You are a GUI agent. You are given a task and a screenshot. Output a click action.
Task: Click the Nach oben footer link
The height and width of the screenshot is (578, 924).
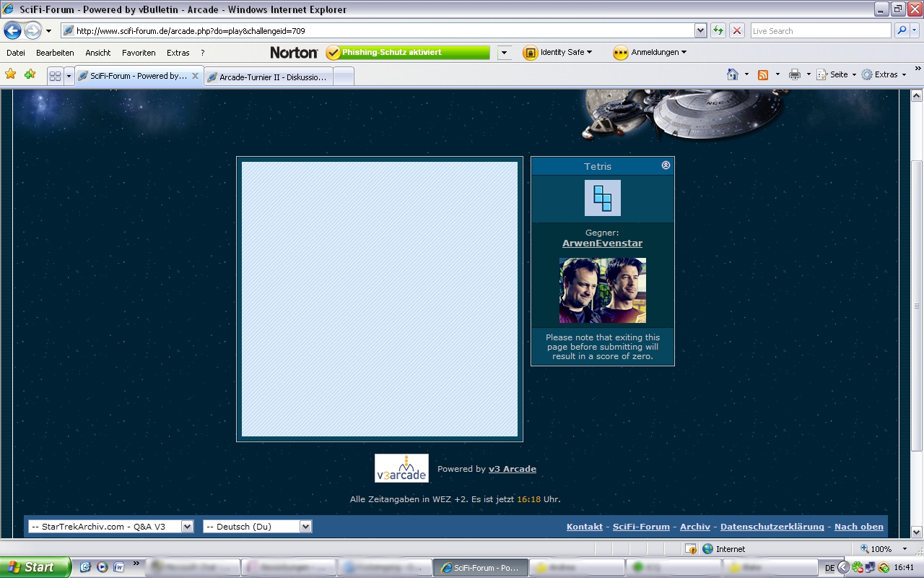tap(858, 527)
